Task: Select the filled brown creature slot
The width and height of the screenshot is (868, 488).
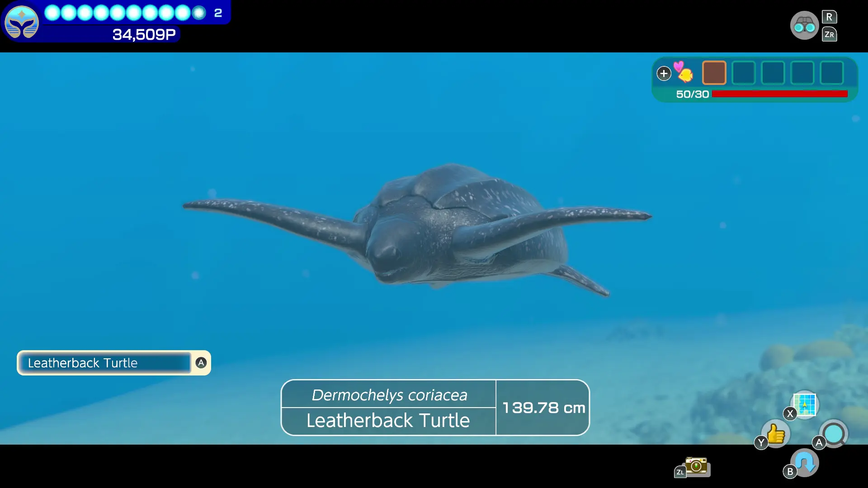Action: (714, 73)
